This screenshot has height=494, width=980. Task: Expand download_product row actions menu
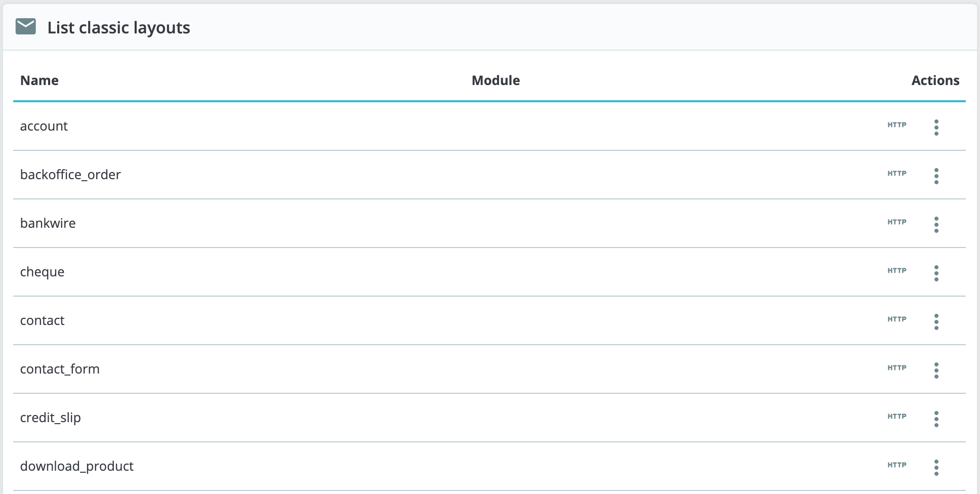pyautogui.click(x=936, y=468)
